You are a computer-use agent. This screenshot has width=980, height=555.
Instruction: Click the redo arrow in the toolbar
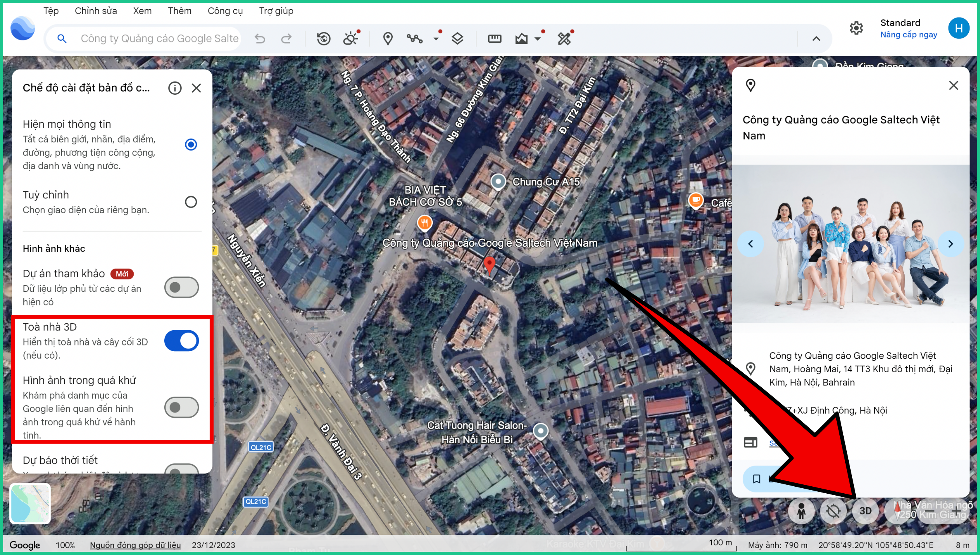[286, 38]
